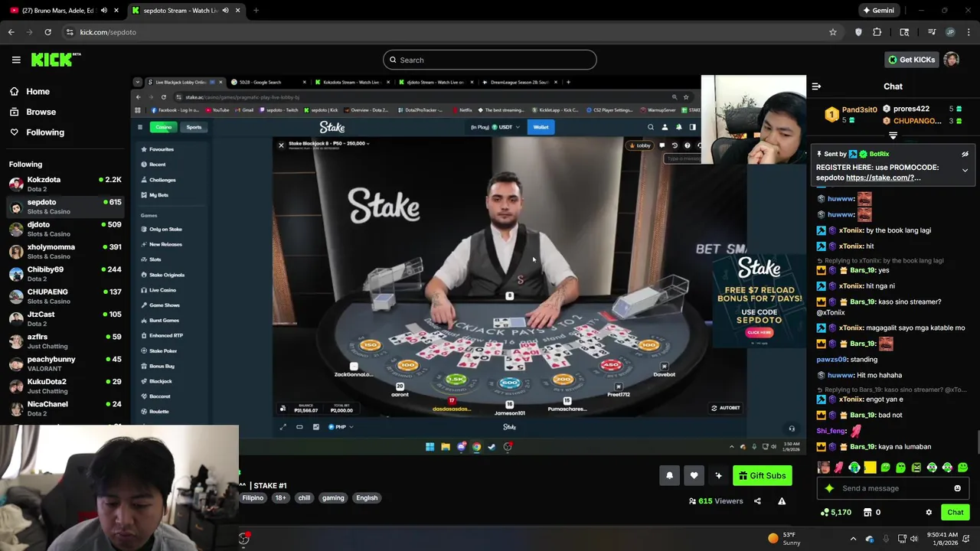Open Kokzdota channel in Following list
The image size is (980, 551).
[65, 184]
